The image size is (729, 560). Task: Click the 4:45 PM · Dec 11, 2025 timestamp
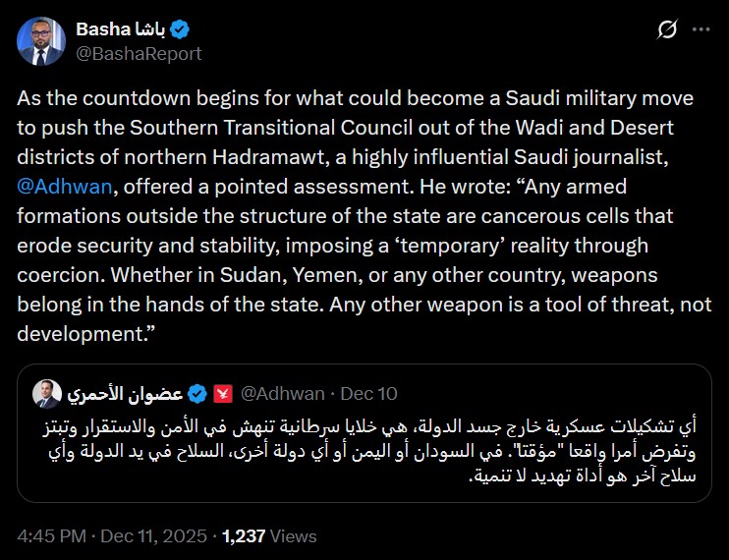[x=112, y=536]
